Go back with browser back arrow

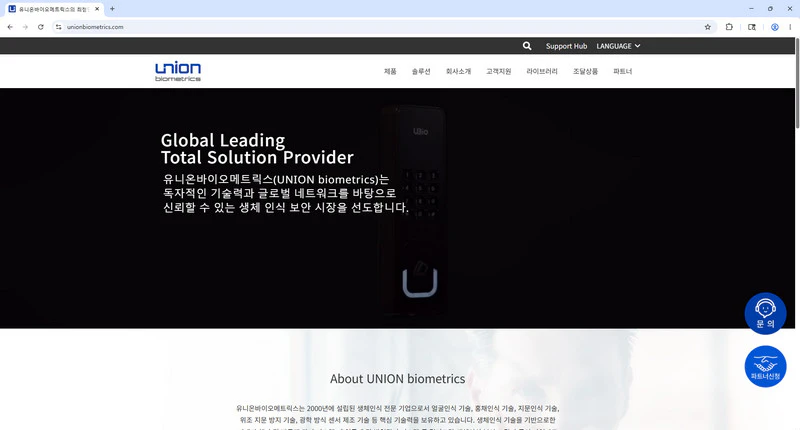click(x=10, y=27)
